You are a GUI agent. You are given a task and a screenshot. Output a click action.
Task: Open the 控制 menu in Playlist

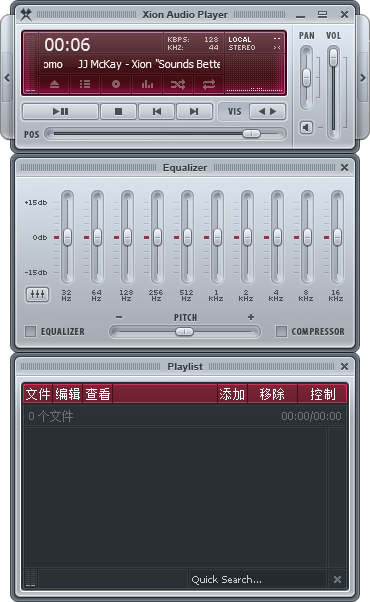[323, 394]
